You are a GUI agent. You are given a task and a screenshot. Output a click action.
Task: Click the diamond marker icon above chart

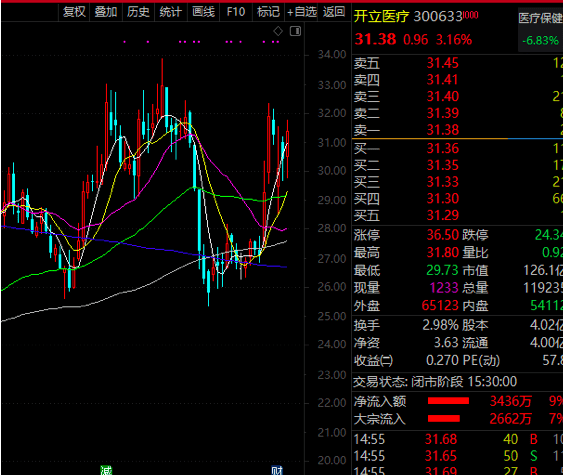click(278, 31)
